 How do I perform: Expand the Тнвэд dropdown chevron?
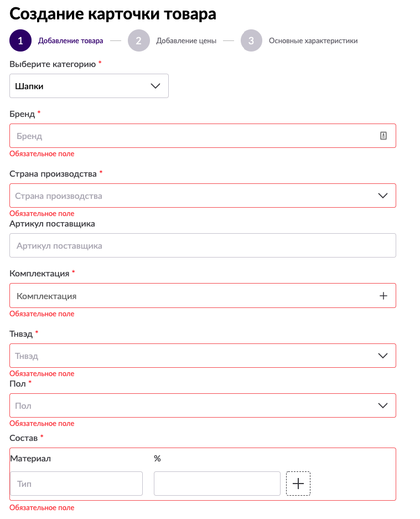(x=383, y=356)
